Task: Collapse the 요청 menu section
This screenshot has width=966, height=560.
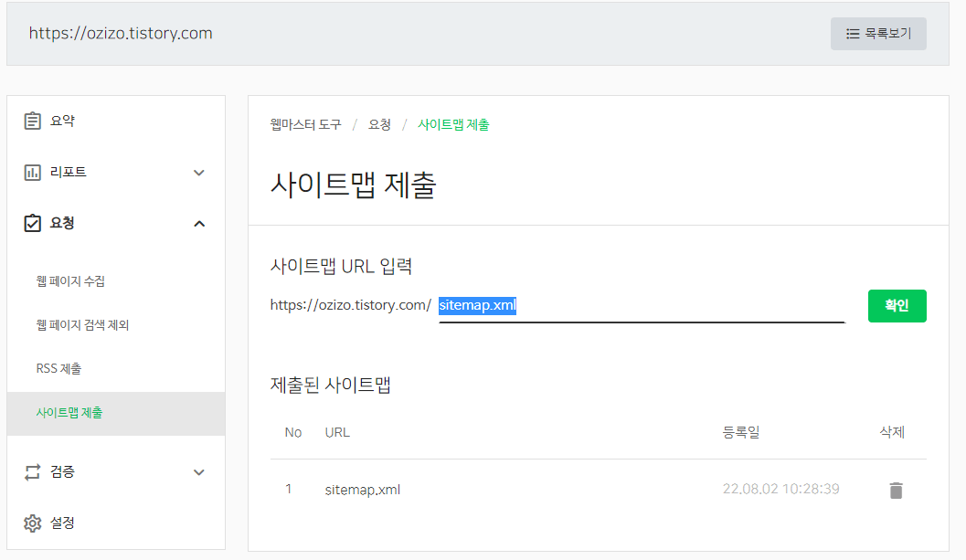Action: coord(198,223)
